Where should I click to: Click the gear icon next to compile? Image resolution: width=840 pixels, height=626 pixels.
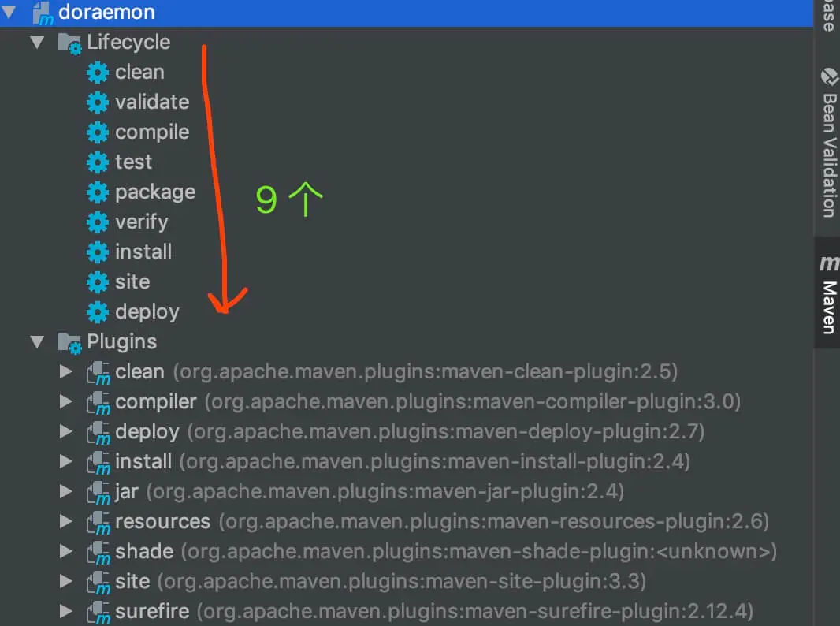(x=98, y=132)
